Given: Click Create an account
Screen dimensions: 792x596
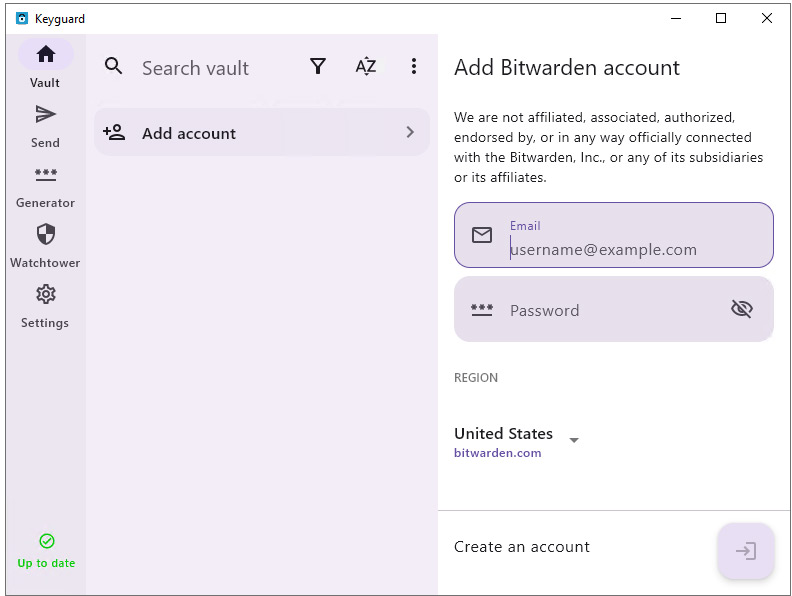Looking at the screenshot, I should (522, 547).
